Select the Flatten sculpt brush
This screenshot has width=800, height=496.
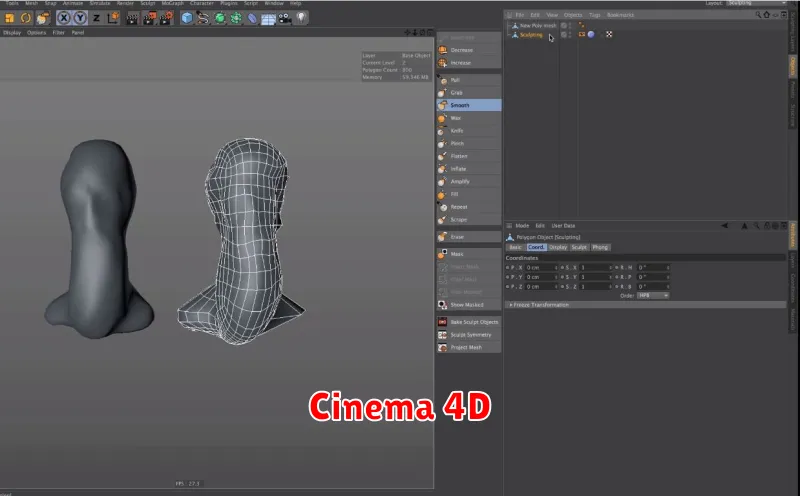tap(468, 156)
